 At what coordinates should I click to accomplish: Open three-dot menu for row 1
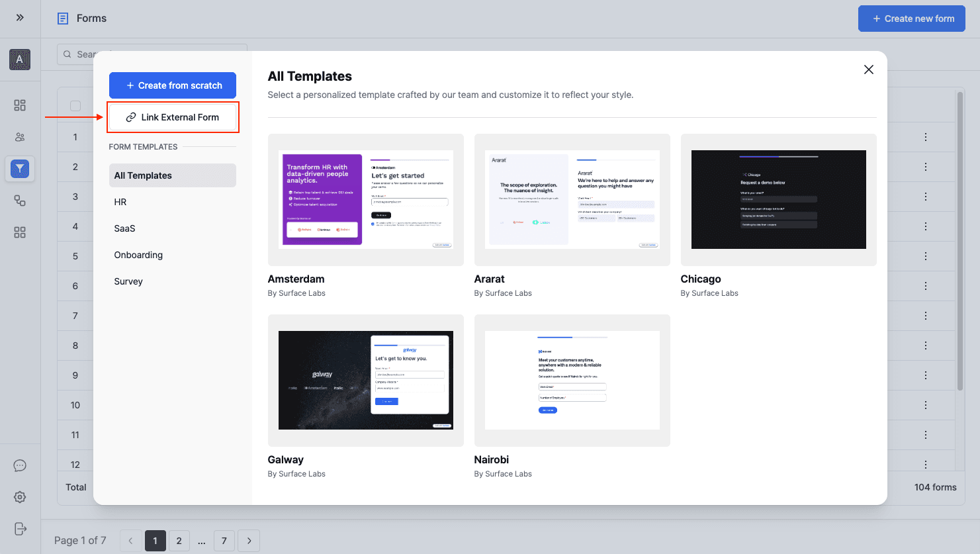926,137
